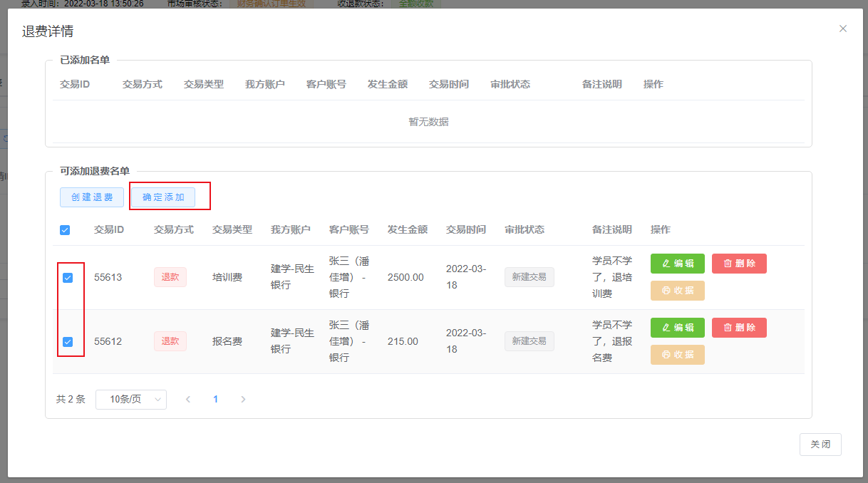
Task: Edit transaction 55612 via 编辑 button
Action: tap(677, 328)
